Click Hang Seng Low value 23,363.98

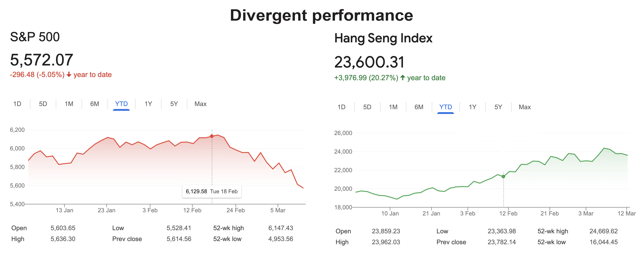pyautogui.click(x=502, y=231)
